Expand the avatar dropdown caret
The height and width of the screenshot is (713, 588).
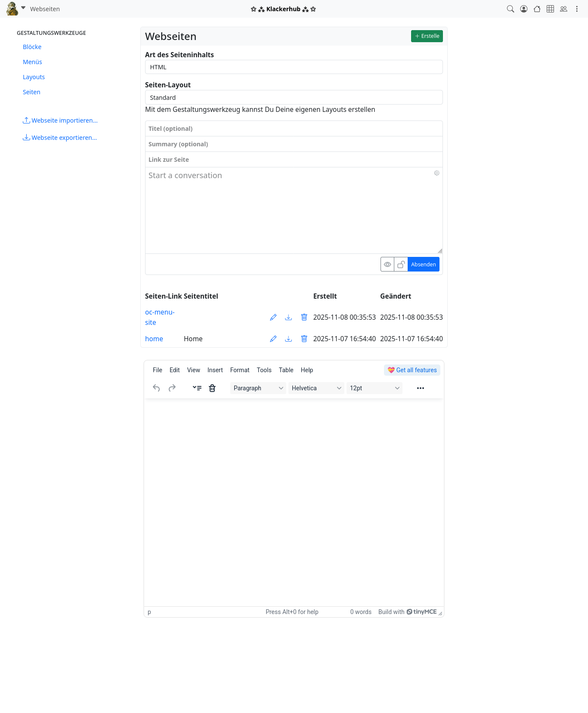[x=23, y=8]
